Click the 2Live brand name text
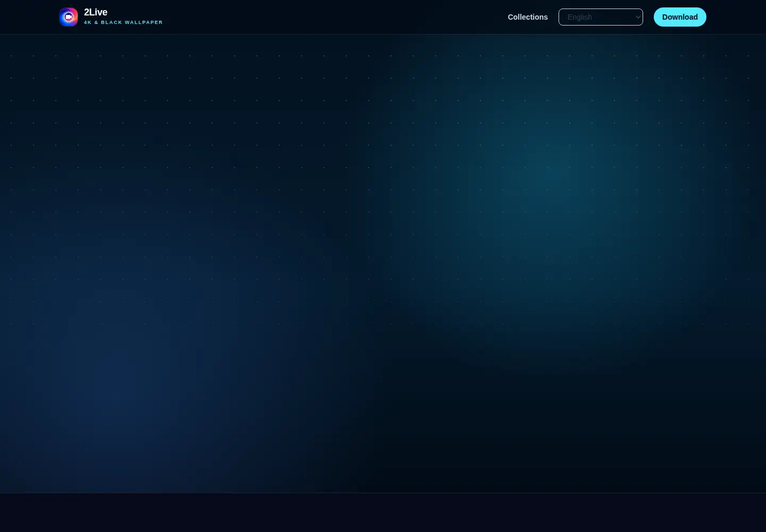 click(96, 12)
